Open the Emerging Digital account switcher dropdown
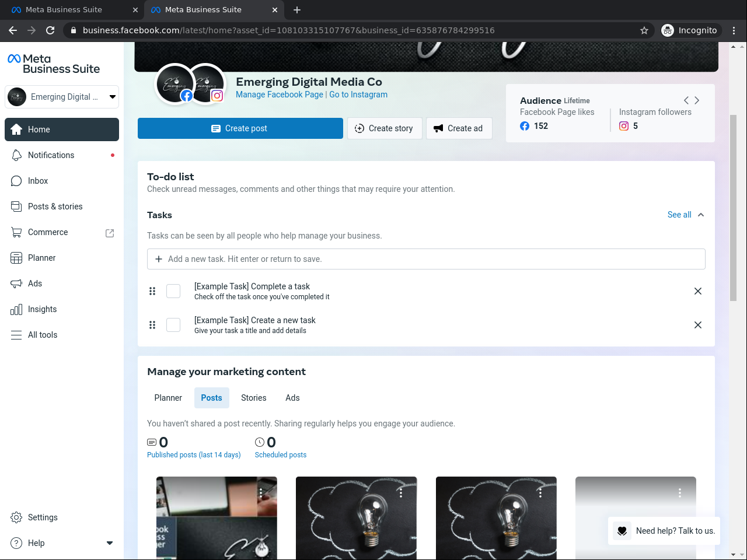 pyautogui.click(x=62, y=97)
